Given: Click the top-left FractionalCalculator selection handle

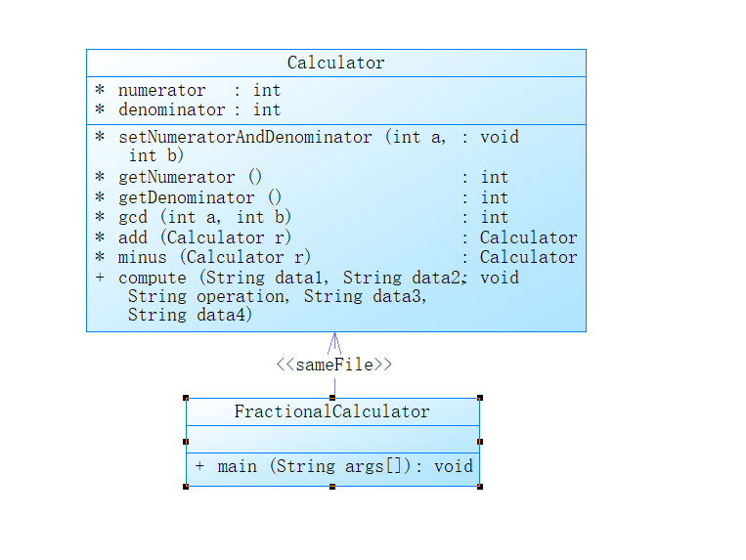Looking at the screenshot, I should coord(186,398).
